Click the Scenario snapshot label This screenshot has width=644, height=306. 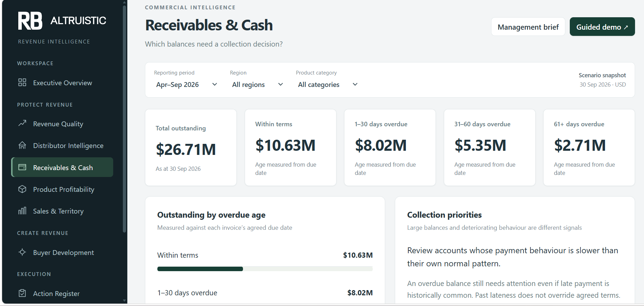click(602, 75)
